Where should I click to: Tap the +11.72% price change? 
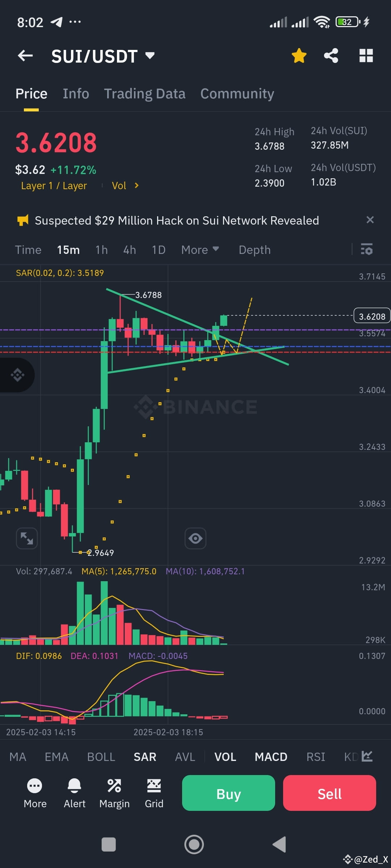click(x=73, y=170)
